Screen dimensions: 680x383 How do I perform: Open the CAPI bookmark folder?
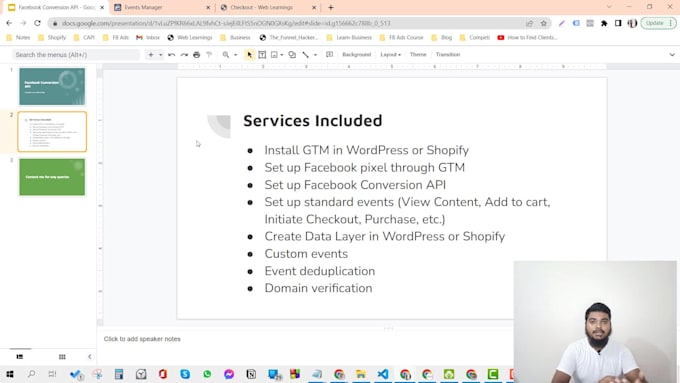click(84, 38)
